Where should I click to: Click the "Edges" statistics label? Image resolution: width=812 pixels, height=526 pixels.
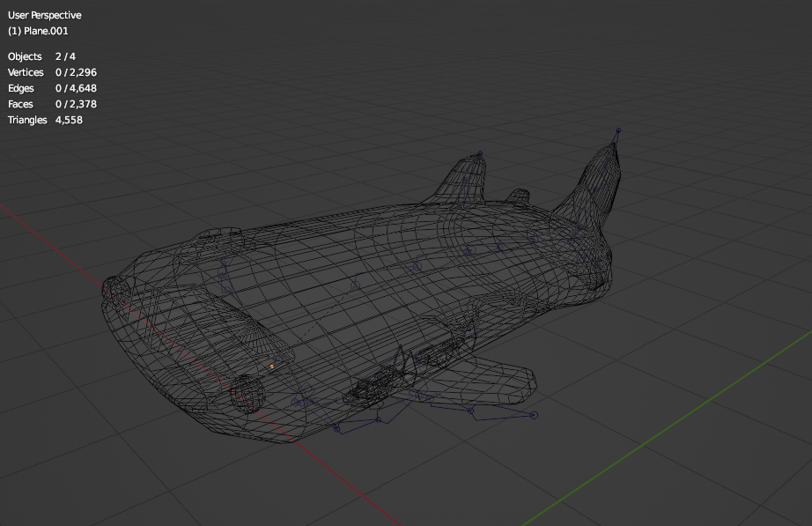(21, 89)
